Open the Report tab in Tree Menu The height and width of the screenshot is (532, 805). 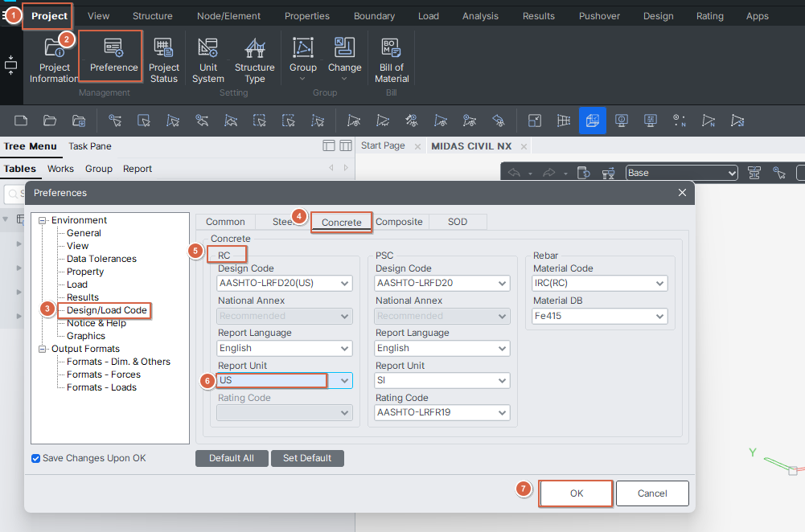click(137, 169)
